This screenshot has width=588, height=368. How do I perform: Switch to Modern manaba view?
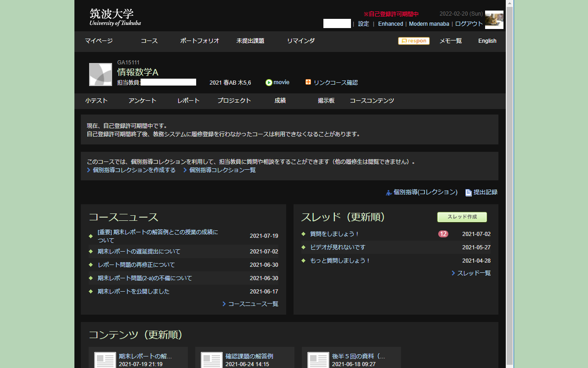coord(429,23)
